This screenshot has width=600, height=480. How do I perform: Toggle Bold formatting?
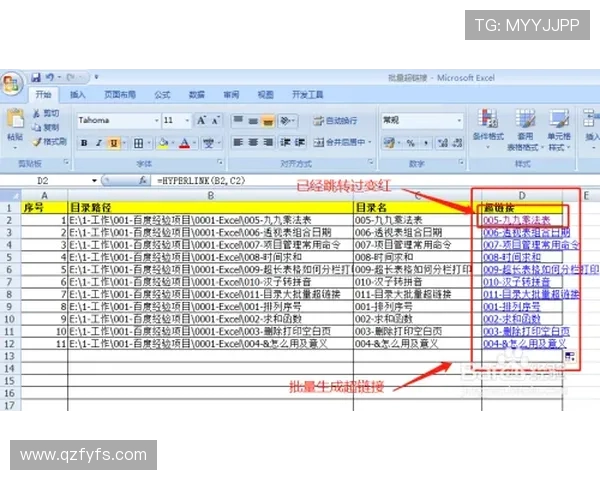(x=84, y=143)
